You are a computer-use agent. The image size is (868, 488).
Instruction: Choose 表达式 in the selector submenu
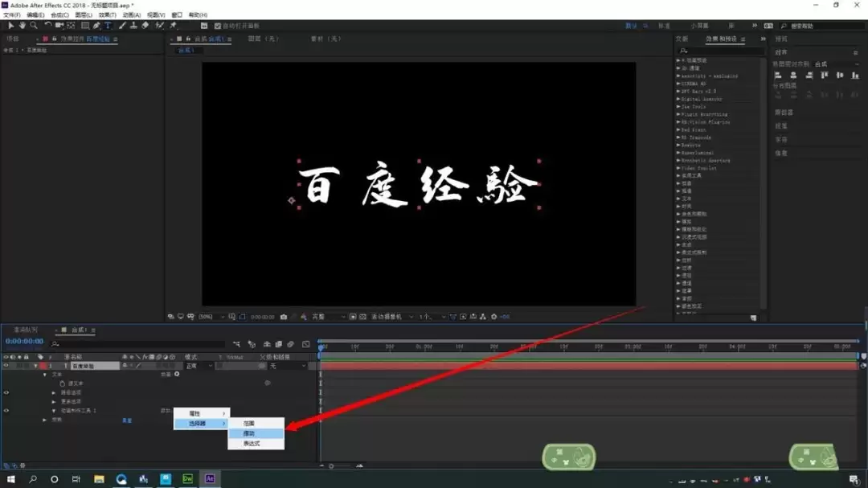pyautogui.click(x=256, y=444)
